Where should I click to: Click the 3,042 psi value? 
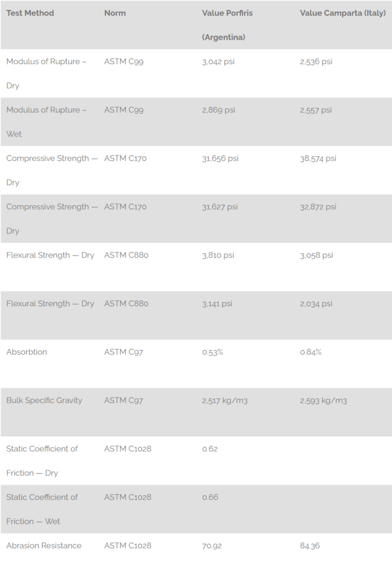coord(218,61)
